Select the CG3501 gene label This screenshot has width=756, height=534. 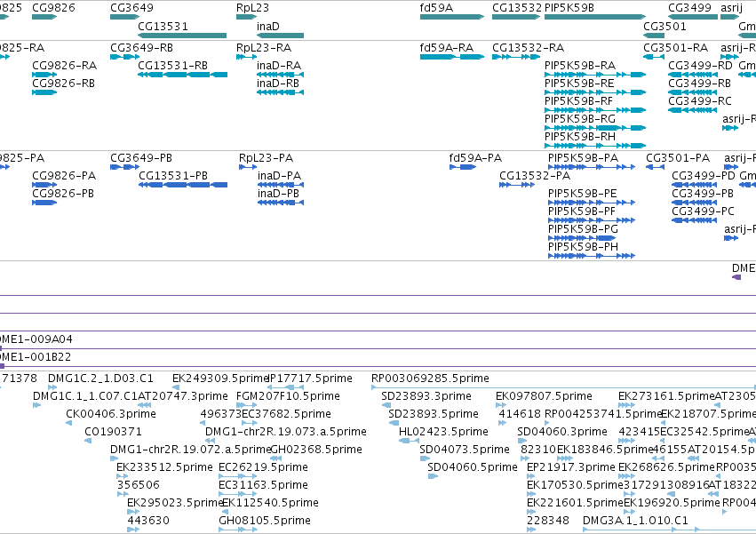coord(664,26)
